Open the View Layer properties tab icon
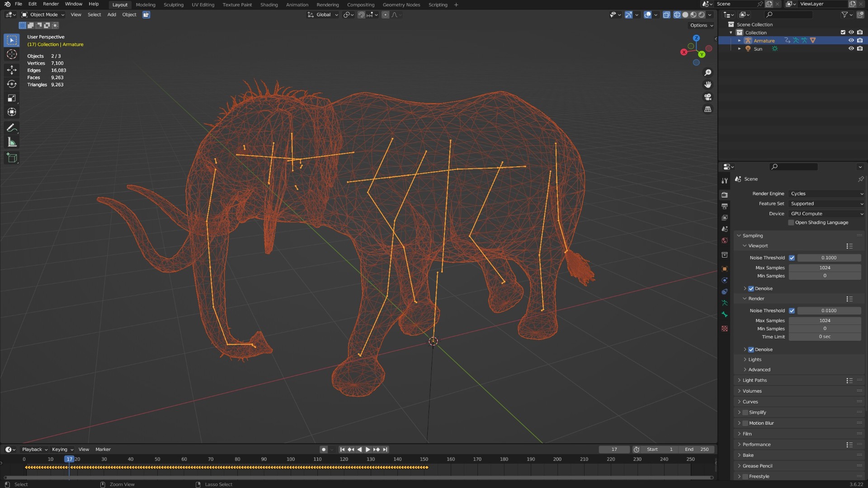 [x=725, y=218]
